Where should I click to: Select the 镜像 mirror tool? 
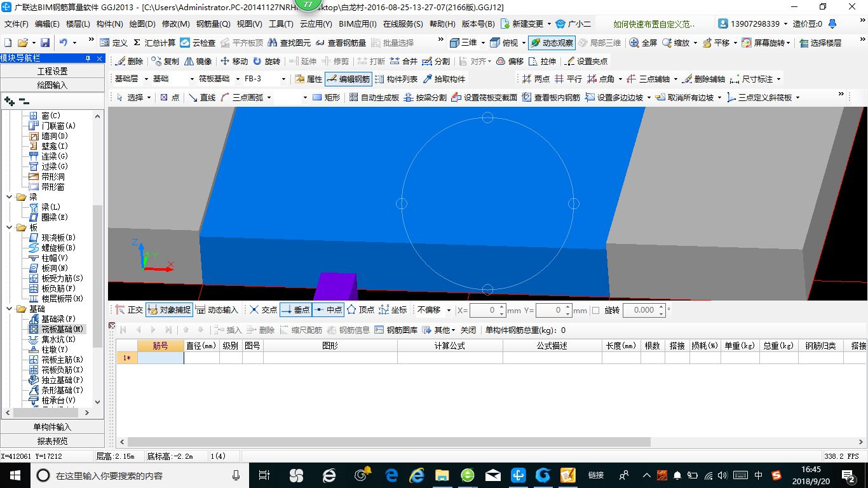click(198, 62)
